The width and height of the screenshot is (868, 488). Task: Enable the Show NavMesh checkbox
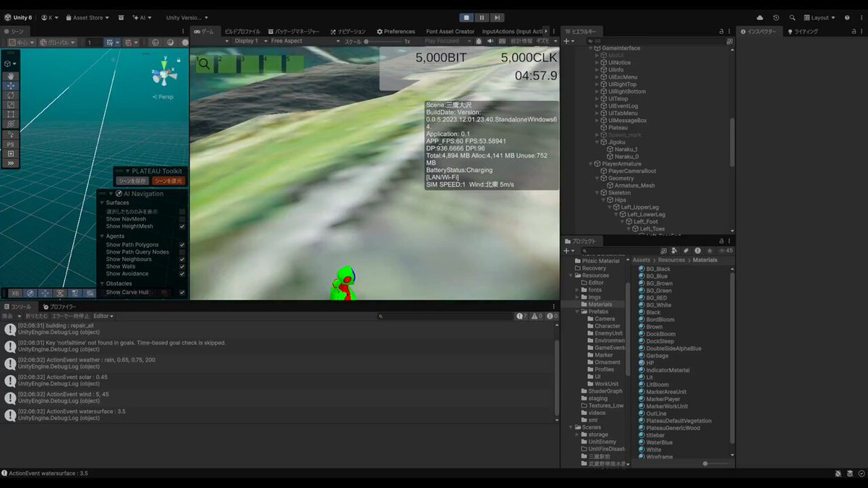coord(182,219)
